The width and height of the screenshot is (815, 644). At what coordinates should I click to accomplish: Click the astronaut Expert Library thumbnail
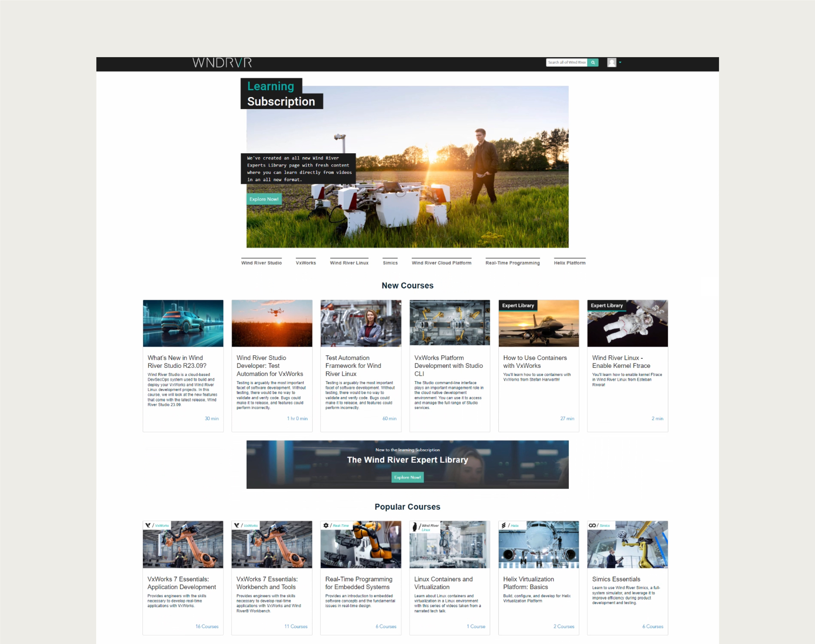pos(627,323)
